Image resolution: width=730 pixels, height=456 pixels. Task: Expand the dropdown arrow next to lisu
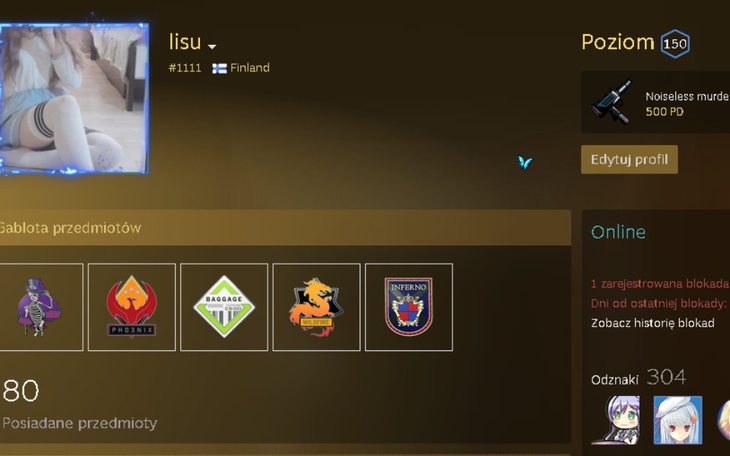[x=212, y=47]
